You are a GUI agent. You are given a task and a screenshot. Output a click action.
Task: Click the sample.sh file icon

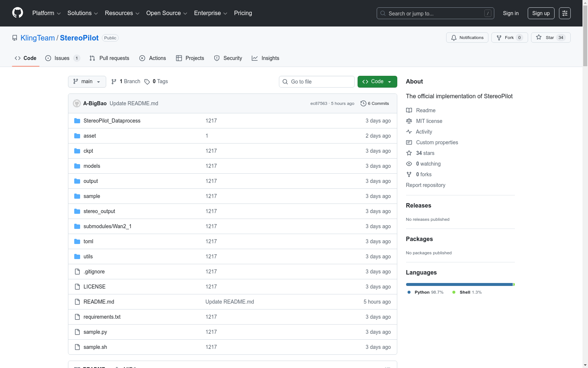coord(77,347)
